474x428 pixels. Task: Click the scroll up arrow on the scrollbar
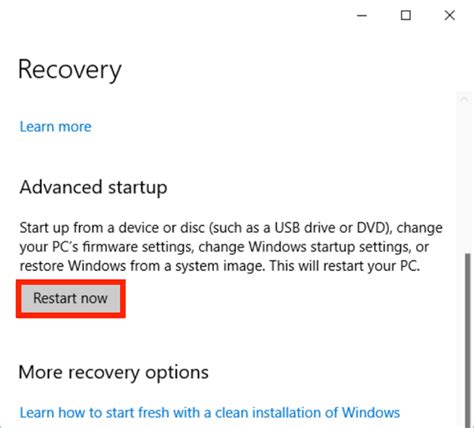(x=464, y=99)
